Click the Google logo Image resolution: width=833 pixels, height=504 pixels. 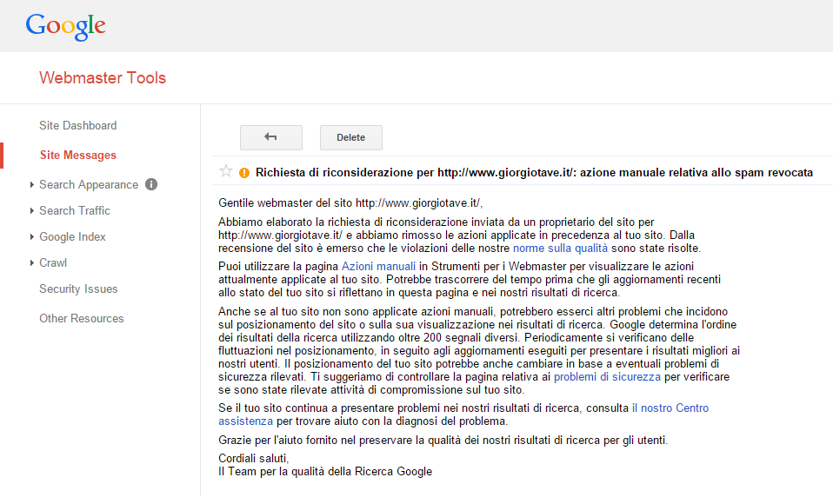[x=66, y=26]
